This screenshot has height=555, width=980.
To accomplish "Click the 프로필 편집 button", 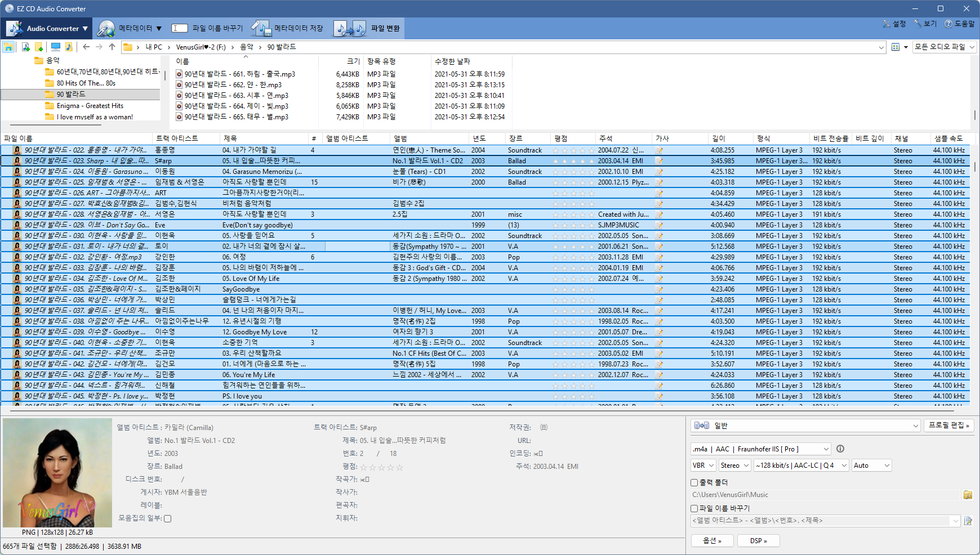I will [949, 426].
